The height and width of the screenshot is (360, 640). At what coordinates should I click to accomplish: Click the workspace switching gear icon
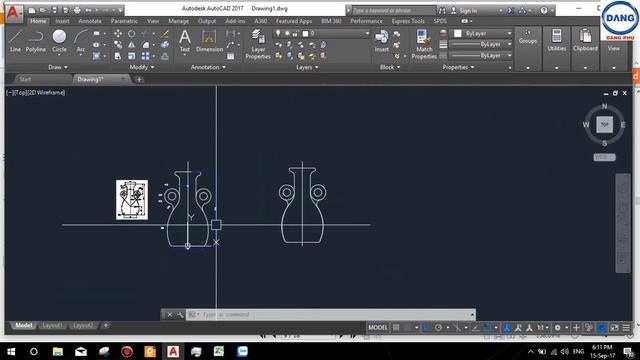[557, 327]
